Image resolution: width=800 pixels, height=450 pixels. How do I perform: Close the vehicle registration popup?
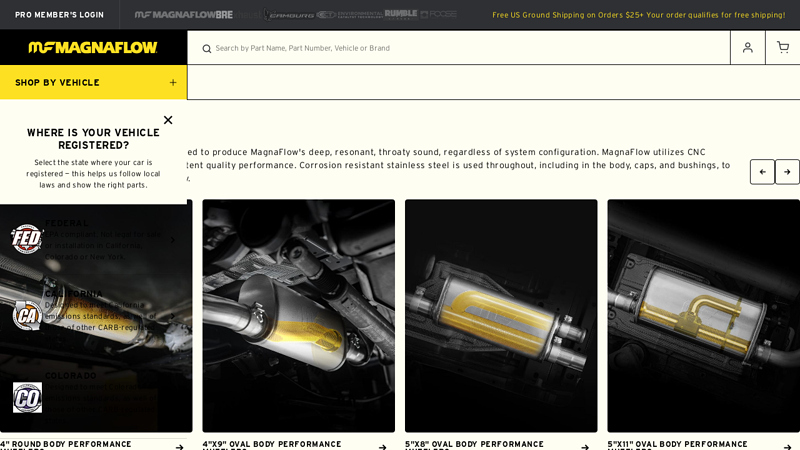coord(168,120)
